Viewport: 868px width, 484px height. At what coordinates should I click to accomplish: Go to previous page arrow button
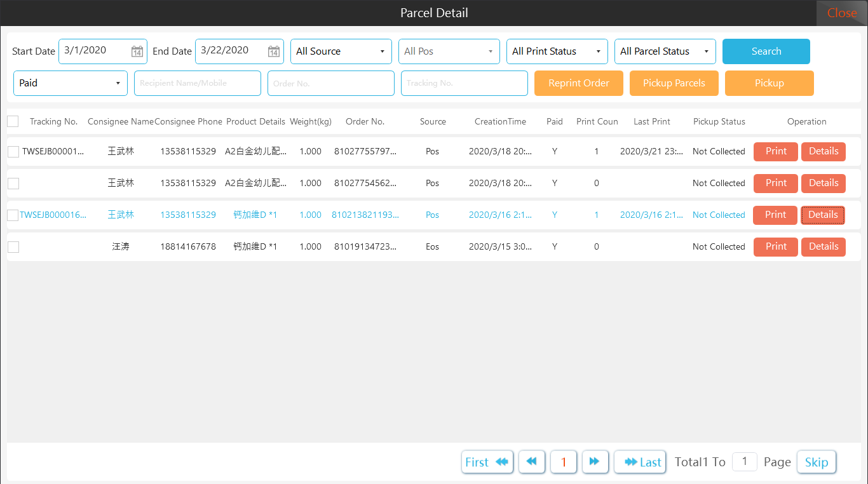coord(532,462)
